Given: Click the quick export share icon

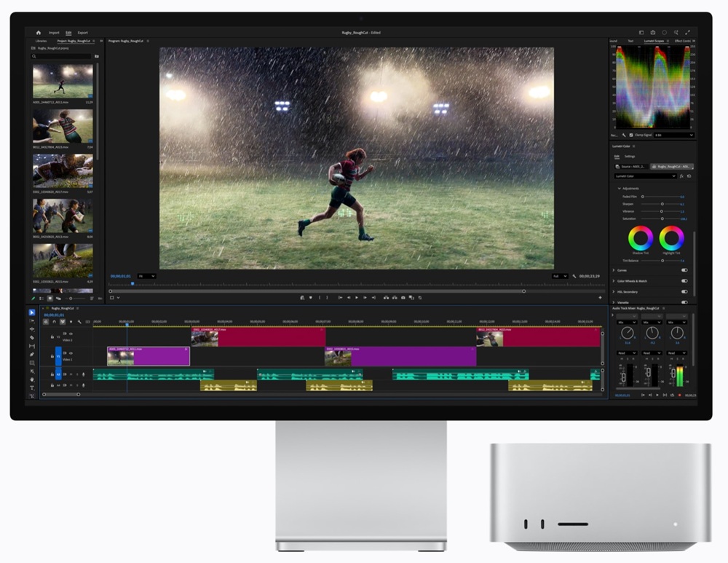Looking at the screenshot, I should click(x=653, y=33).
